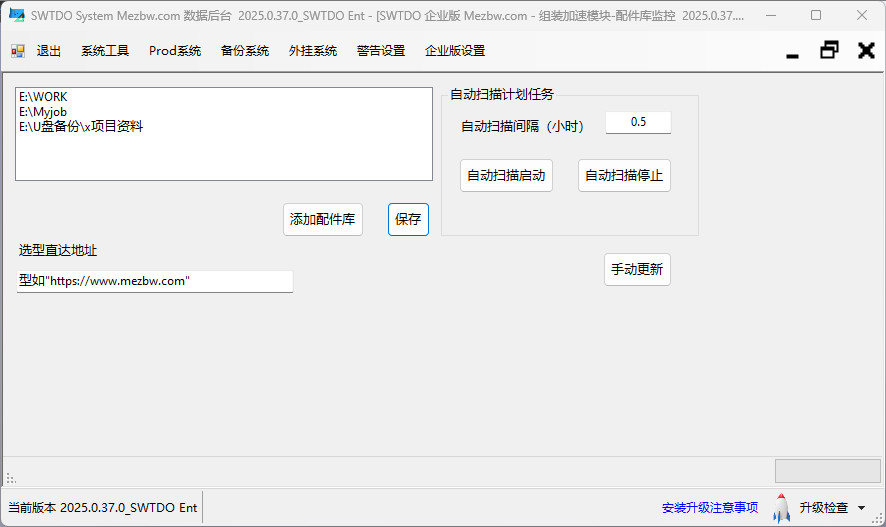Click the 保存 button
Viewport: 886px width, 527px height.
[408, 219]
